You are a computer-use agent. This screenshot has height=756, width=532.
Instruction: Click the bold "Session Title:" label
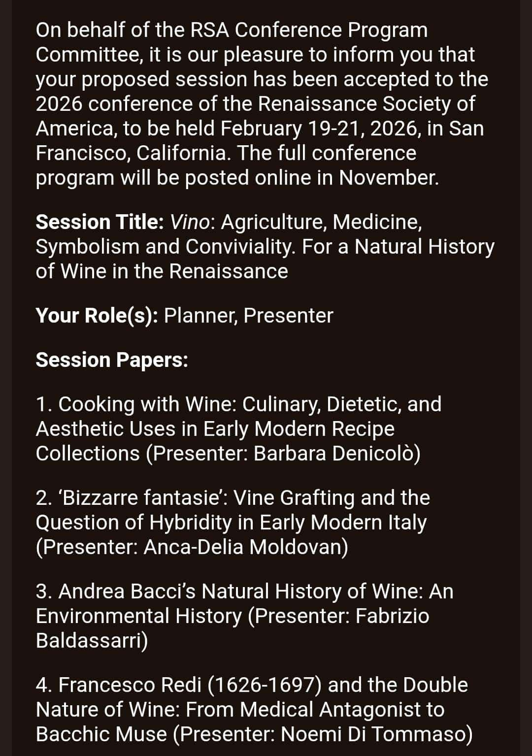pyautogui.click(x=100, y=222)
